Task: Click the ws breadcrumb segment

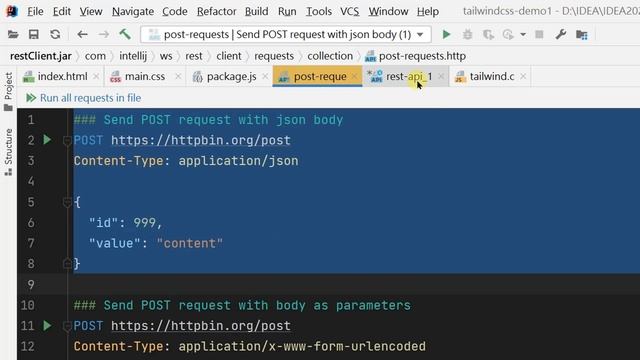Action: point(166,56)
